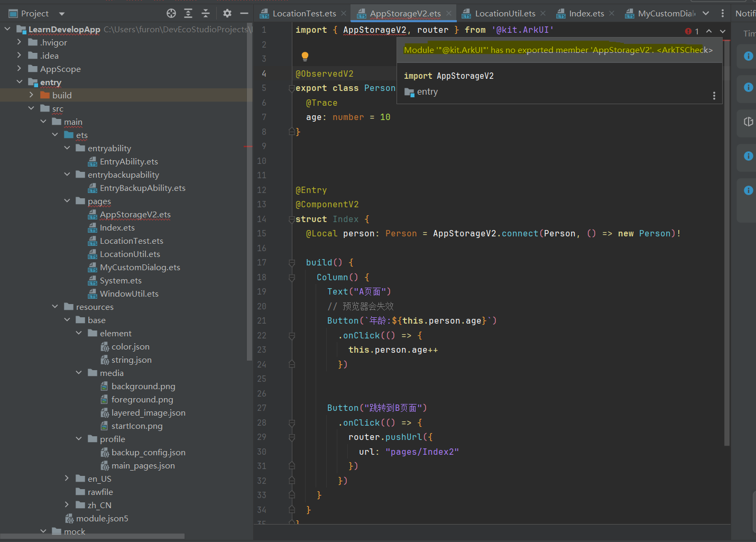Click Expand All in Project toolbar
This screenshot has height=542, width=756.
[x=188, y=13]
